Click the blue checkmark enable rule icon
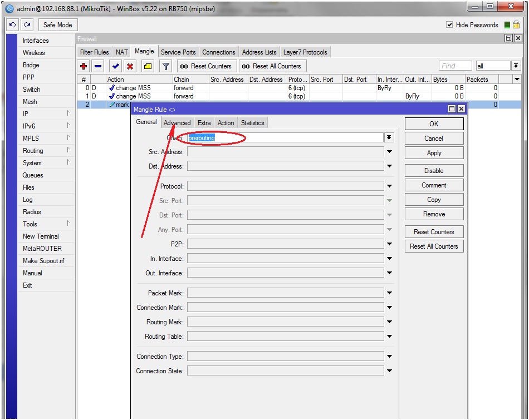Viewport: 529px width, 420px height. coord(115,66)
